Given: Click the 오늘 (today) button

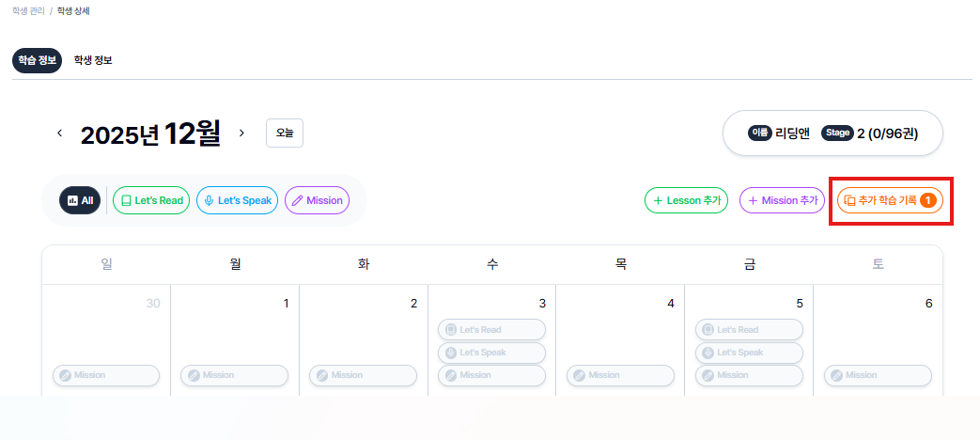Looking at the screenshot, I should (285, 134).
